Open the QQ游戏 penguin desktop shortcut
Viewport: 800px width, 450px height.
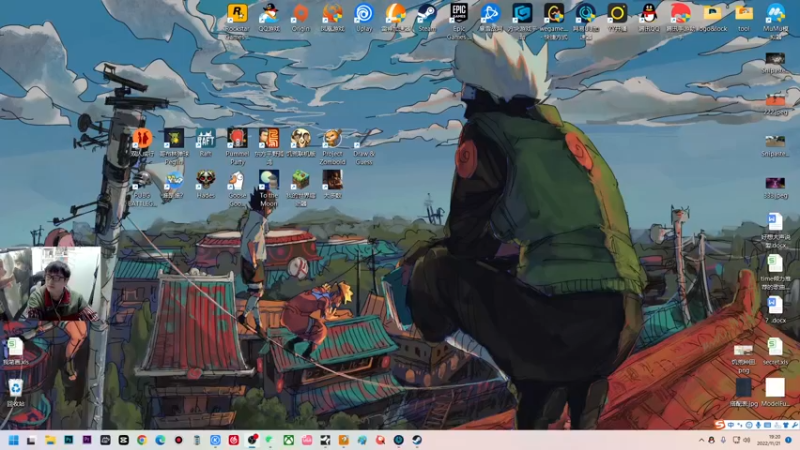269,18
